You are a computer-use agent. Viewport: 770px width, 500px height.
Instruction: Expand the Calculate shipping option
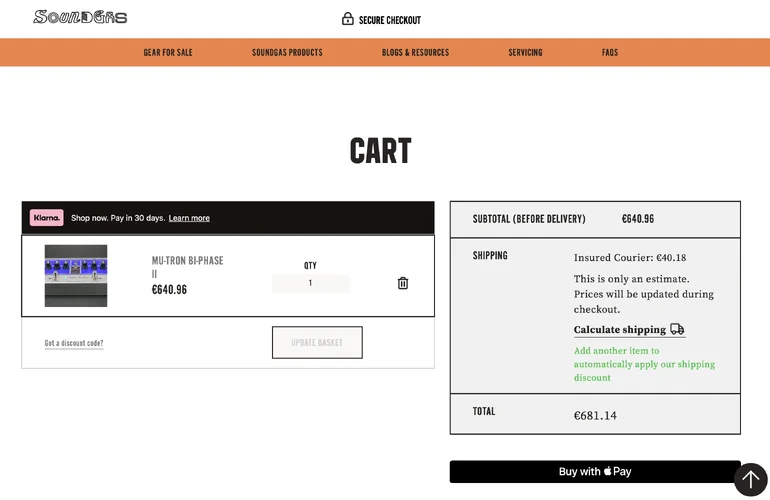point(620,330)
